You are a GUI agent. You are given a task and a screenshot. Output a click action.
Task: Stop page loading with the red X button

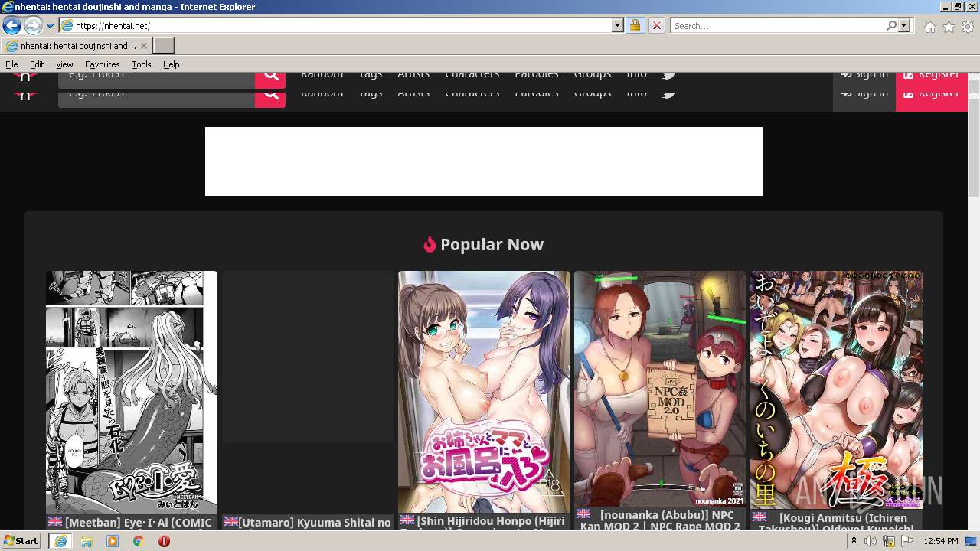(x=656, y=26)
